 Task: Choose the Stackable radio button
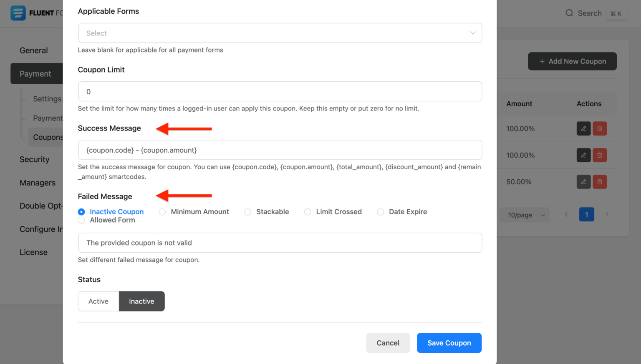tap(247, 211)
